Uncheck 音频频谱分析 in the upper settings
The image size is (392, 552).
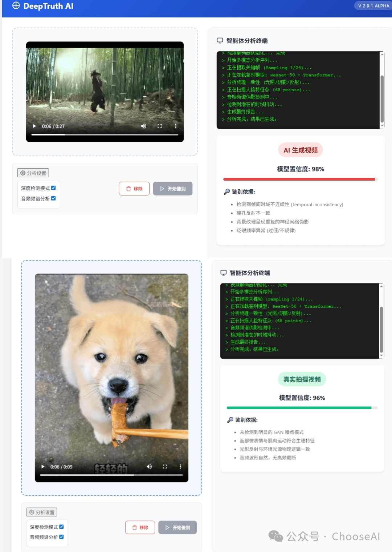(x=53, y=198)
